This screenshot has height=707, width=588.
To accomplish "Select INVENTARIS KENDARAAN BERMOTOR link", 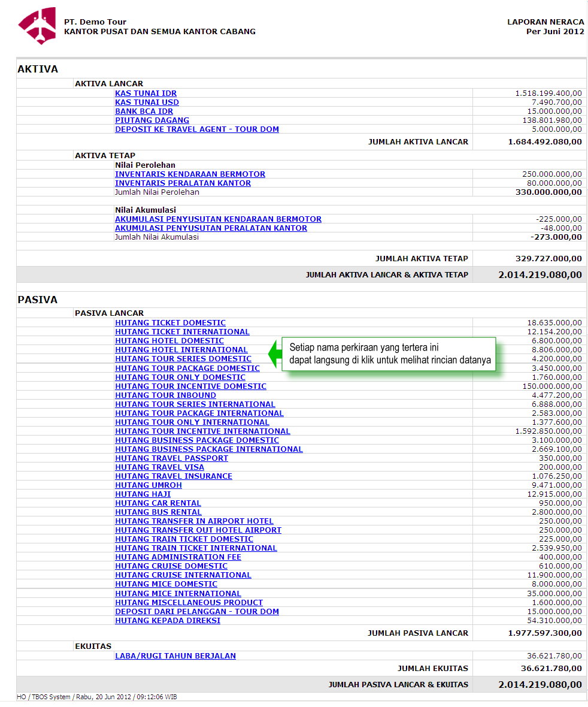I will click(190, 174).
